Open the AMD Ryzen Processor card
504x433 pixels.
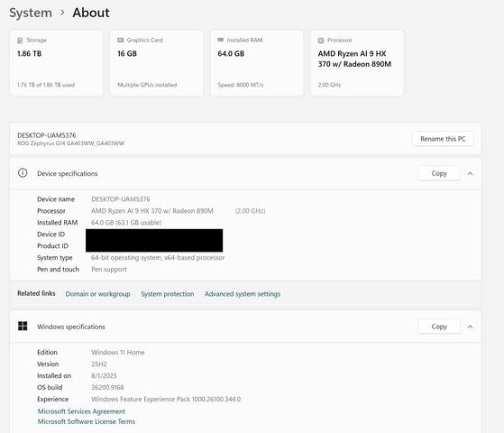click(357, 63)
